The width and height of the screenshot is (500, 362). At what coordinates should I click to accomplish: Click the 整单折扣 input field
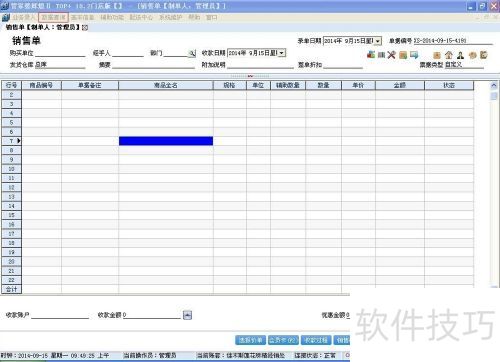click(343, 65)
